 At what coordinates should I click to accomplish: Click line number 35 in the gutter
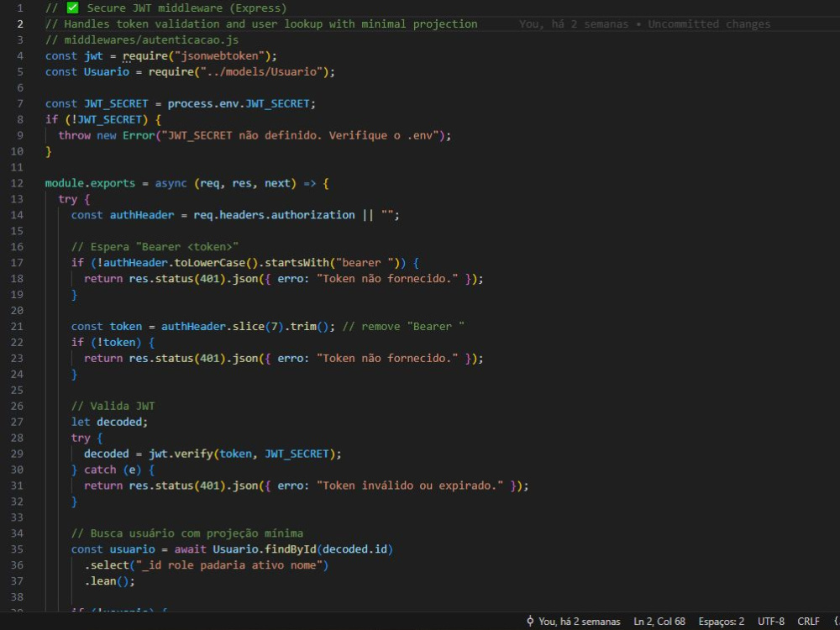pyautogui.click(x=17, y=549)
